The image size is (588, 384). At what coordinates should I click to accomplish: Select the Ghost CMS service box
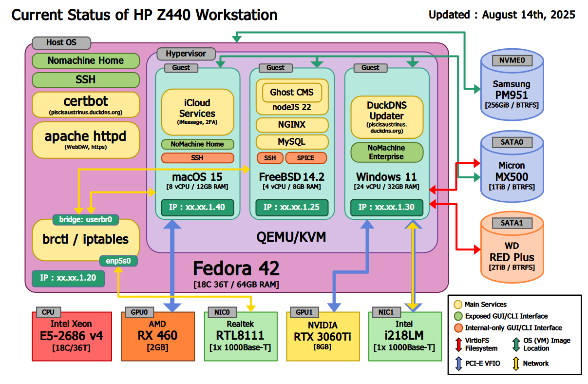292,92
